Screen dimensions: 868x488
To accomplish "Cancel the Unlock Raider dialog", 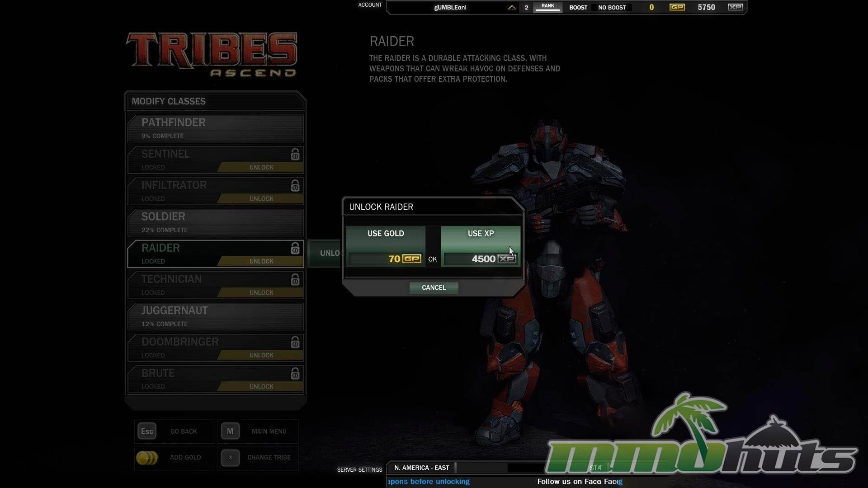I will point(434,288).
